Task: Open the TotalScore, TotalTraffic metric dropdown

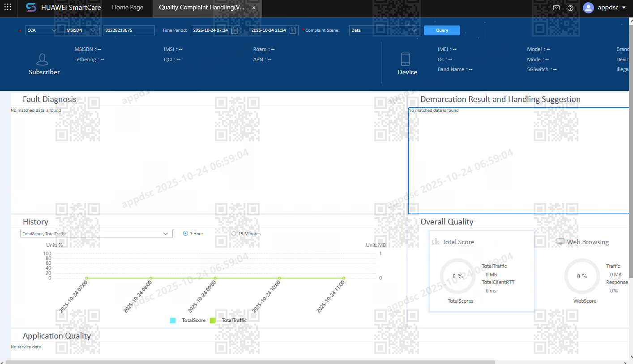Action: click(96, 233)
